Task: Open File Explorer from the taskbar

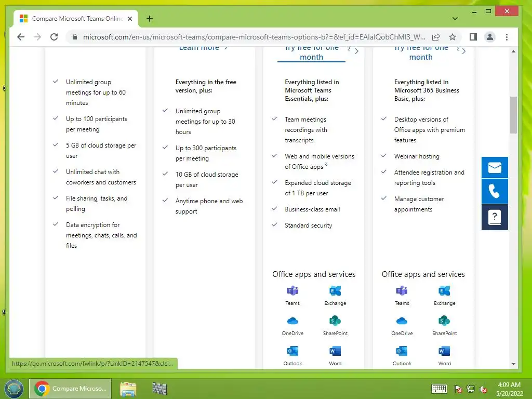Action: (128, 389)
